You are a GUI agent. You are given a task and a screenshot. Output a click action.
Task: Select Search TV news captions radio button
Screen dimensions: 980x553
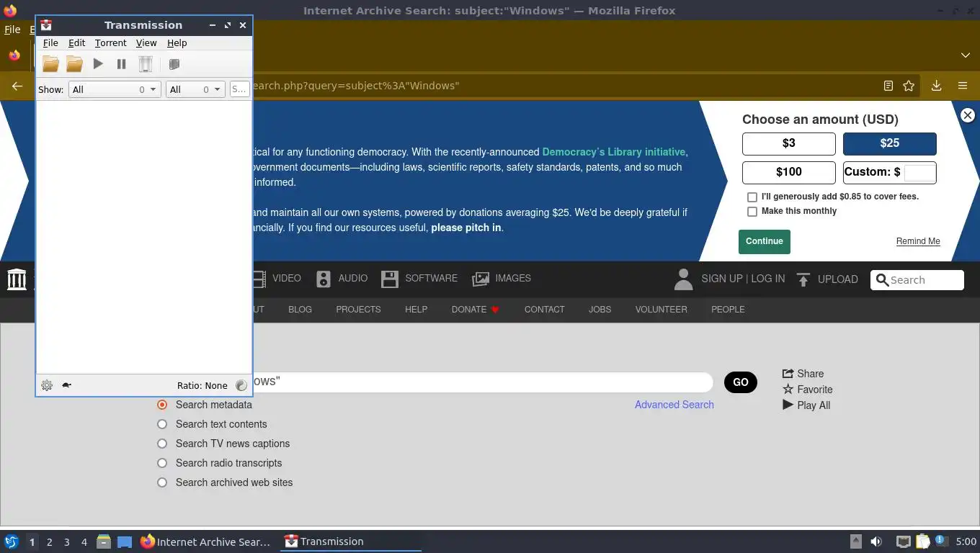click(162, 444)
